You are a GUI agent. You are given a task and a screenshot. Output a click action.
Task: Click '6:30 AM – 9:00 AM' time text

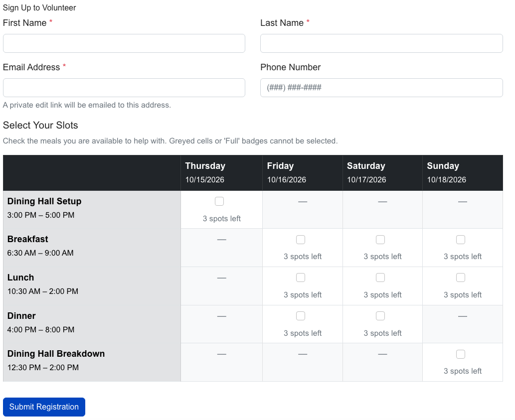point(40,253)
